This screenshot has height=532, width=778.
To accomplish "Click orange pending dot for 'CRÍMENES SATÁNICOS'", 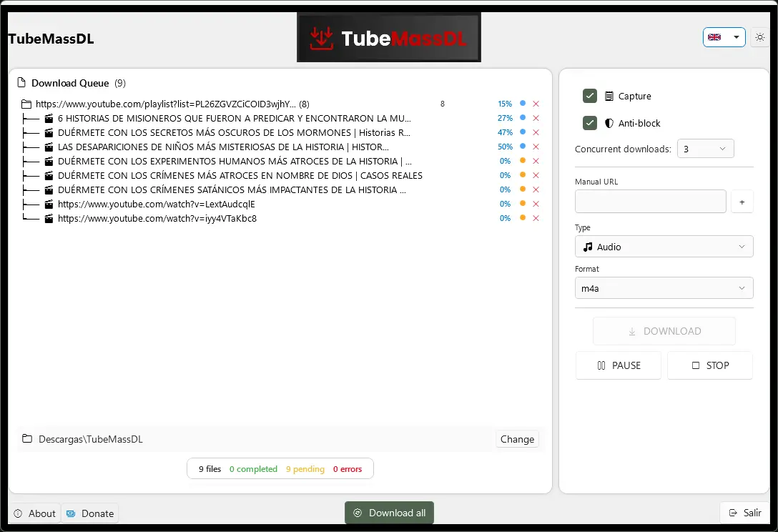I will [x=523, y=189].
